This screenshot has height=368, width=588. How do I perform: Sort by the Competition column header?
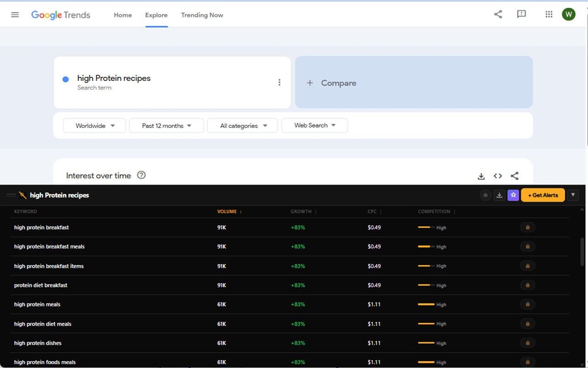tap(437, 212)
